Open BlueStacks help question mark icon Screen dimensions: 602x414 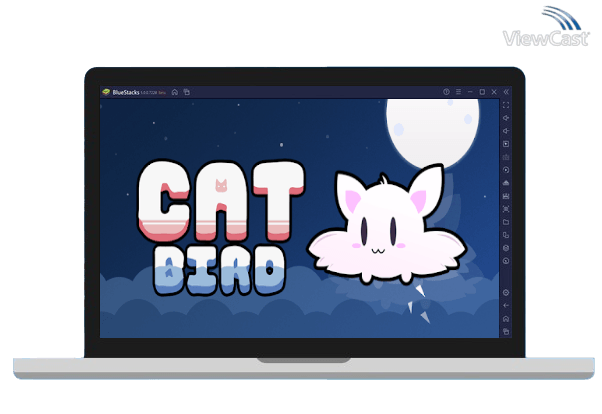pos(446,92)
